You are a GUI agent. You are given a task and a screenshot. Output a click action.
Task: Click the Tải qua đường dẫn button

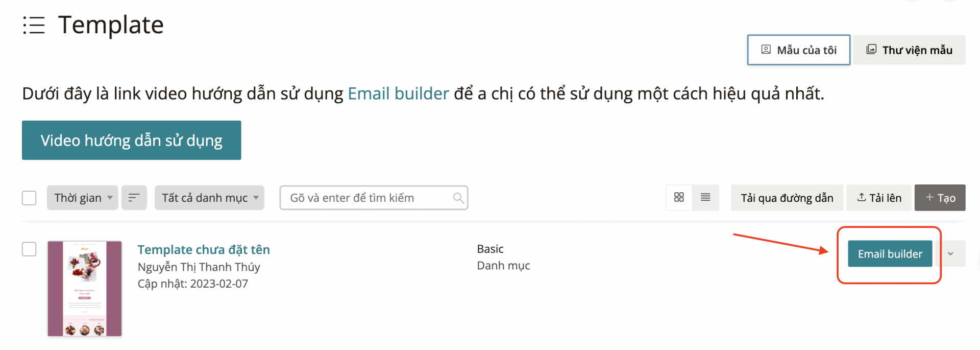click(x=787, y=198)
